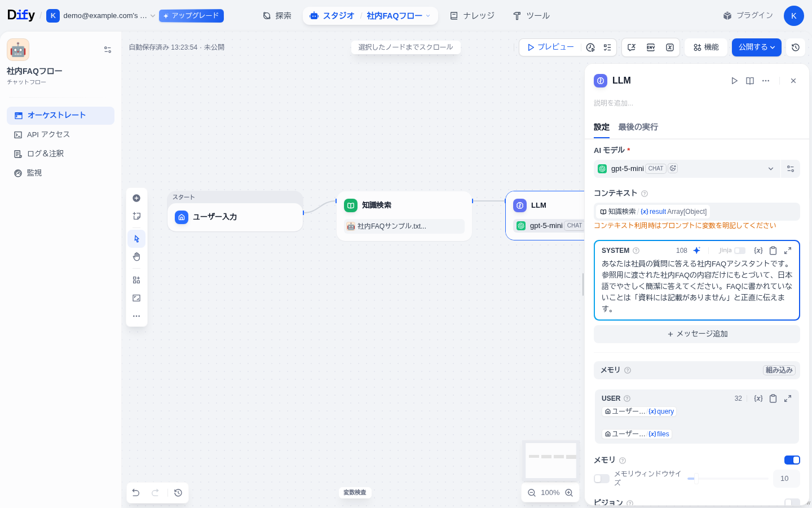Click the add note icon on canvas toolbar
The image size is (812, 508).
click(x=136, y=216)
